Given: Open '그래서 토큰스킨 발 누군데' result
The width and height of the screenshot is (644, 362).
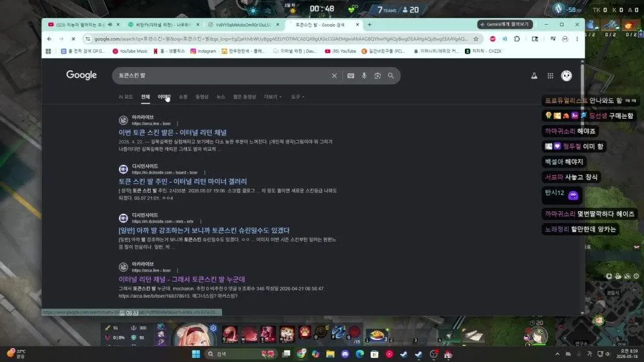Looking at the screenshot, I should pos(182,279).
